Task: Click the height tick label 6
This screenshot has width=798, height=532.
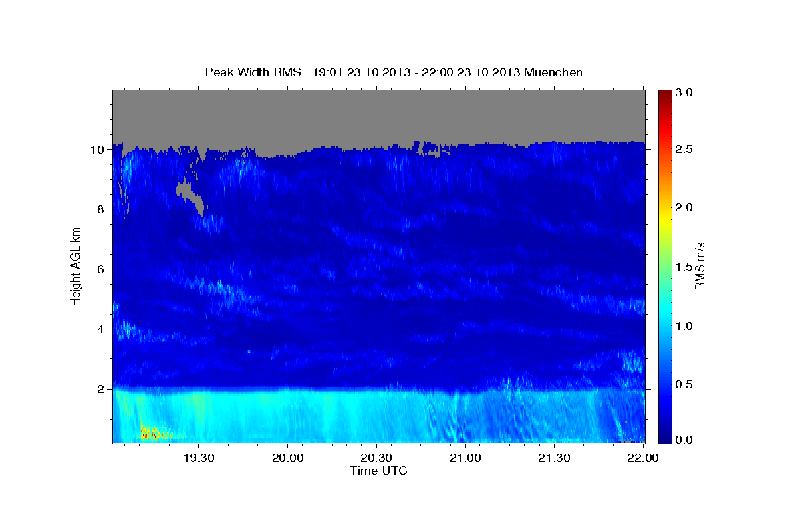Action: [x=100, y=269]
